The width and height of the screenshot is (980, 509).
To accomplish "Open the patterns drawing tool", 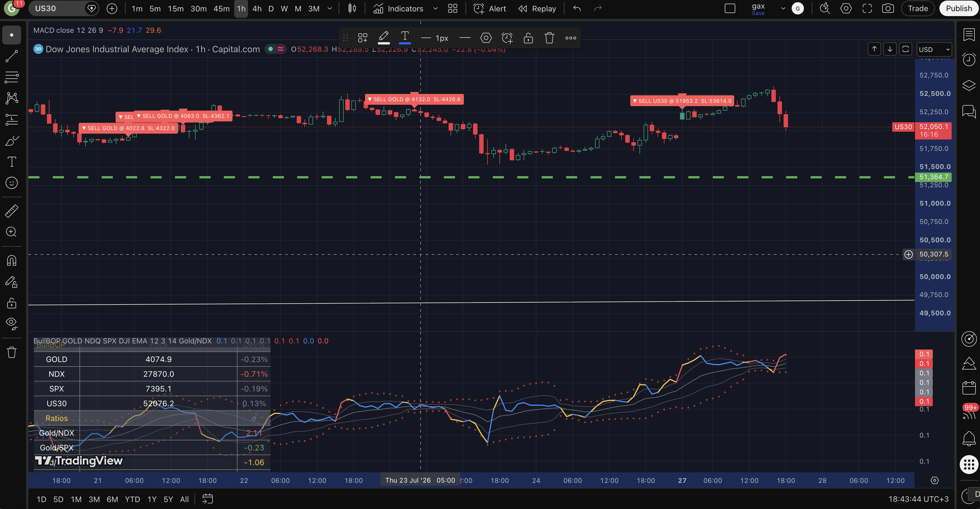I will pos(11,98).
